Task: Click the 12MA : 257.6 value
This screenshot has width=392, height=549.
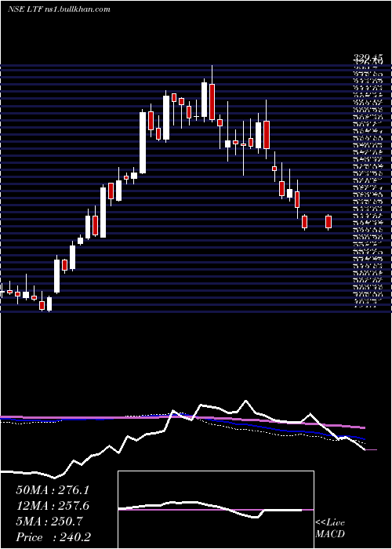Action: pyautogui.click(x=53, y=506)
